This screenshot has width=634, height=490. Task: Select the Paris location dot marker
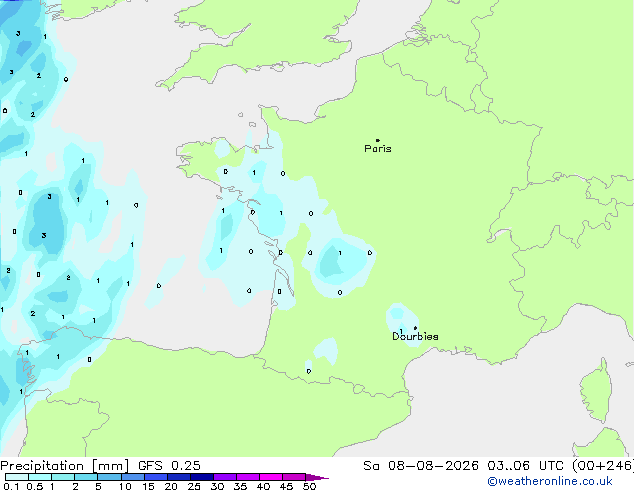pos(378,140)
